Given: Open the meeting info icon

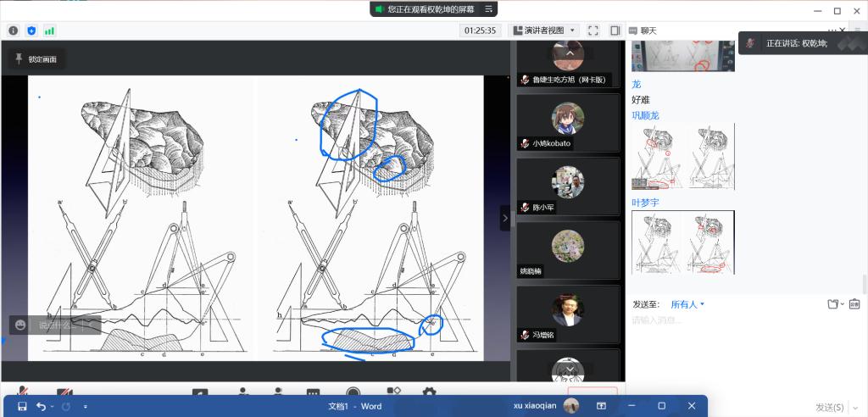Looking at the screenshot, I should point(14,31).
